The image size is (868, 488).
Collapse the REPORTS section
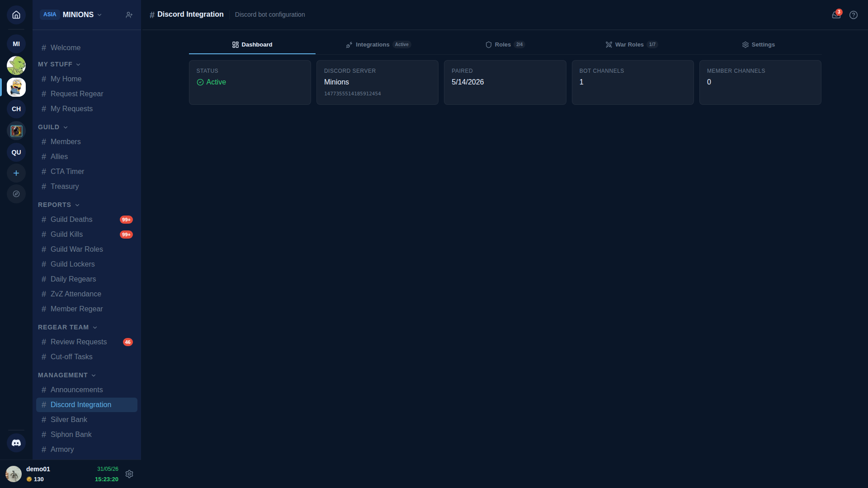coord(59,205)
